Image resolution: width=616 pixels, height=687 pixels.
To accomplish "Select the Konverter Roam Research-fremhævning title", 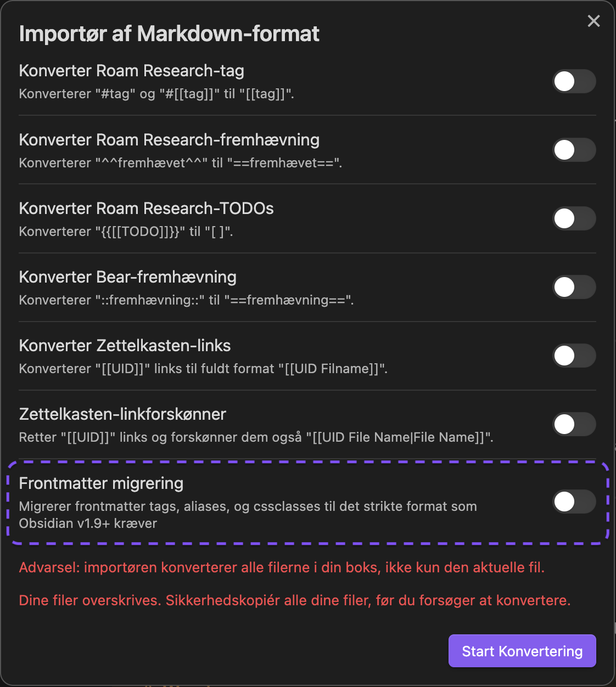I will click(x=169, y=140).
